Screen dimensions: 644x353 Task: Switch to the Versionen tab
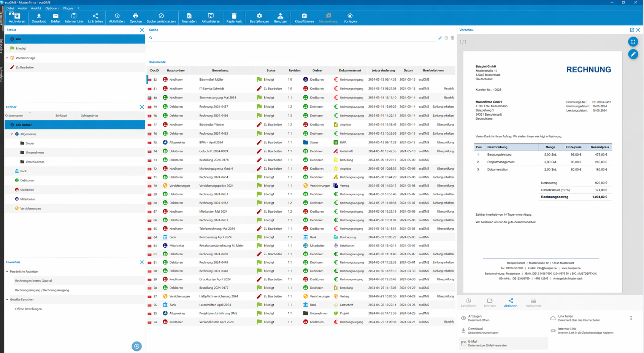pos(533,303)
